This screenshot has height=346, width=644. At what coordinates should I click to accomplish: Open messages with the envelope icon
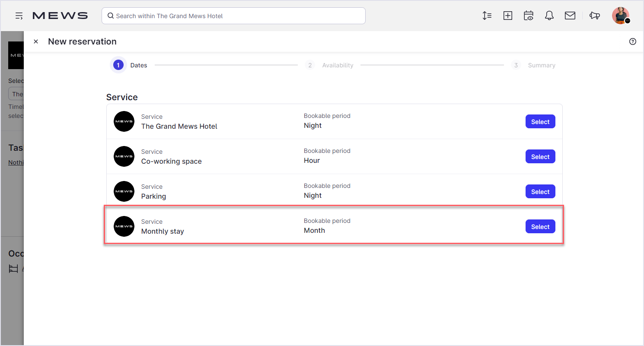pyautogui.click(x=570, y=16)
